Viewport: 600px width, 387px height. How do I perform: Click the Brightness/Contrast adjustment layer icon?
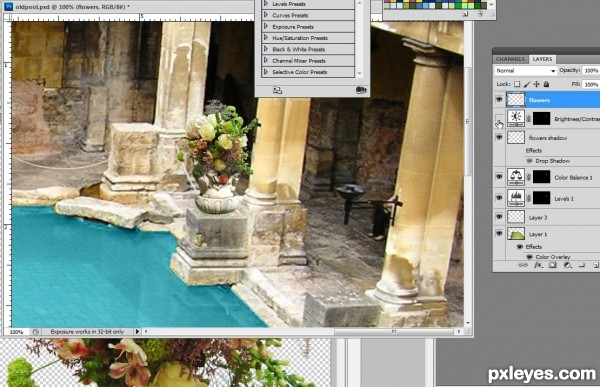coord(516,118)
